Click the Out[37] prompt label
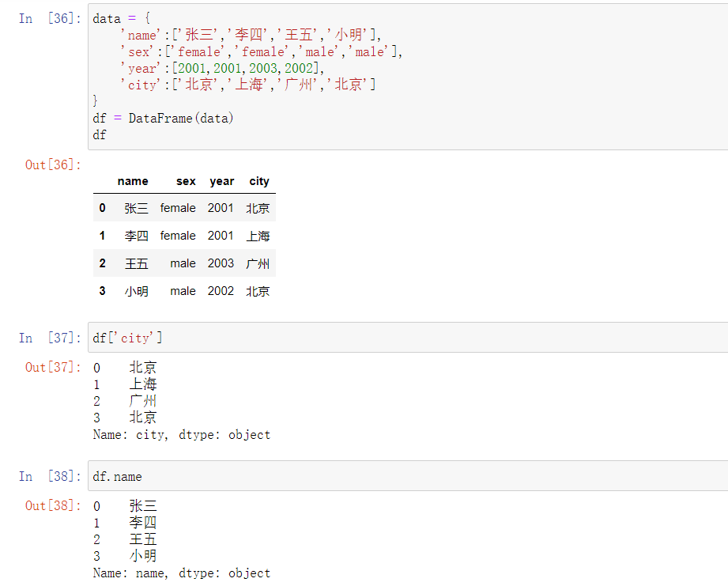Viewport: 728px width, 586px height. click(x=53, y=367)
